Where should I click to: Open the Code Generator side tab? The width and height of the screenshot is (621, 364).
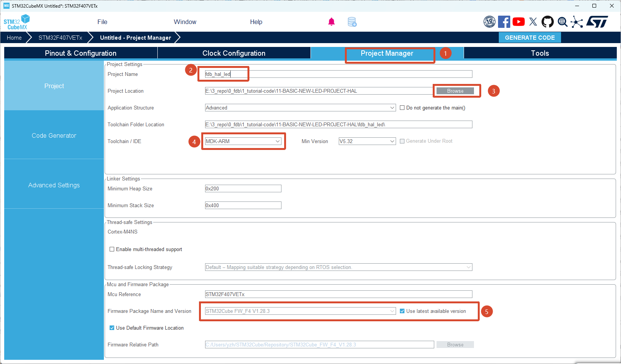tap(54, 135)
